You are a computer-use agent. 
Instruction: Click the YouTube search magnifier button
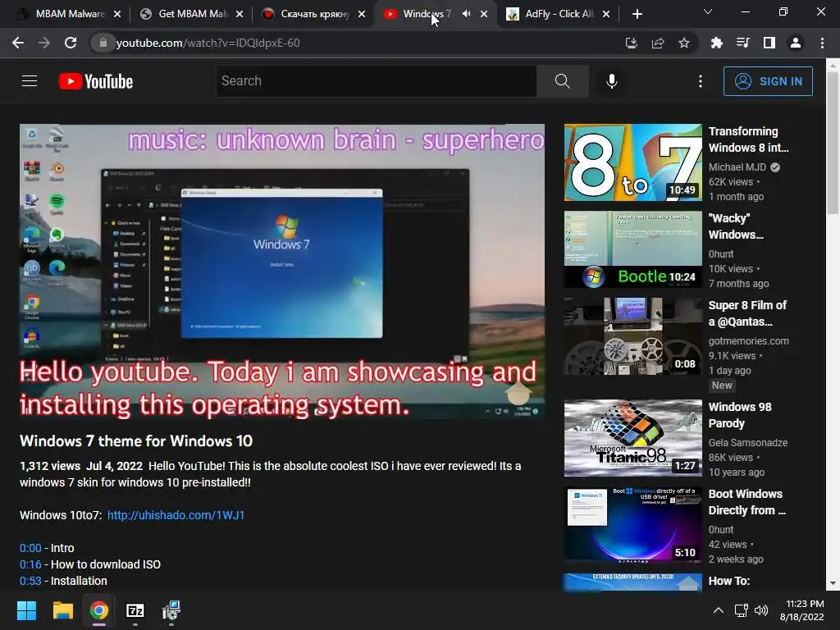point(563,81)
